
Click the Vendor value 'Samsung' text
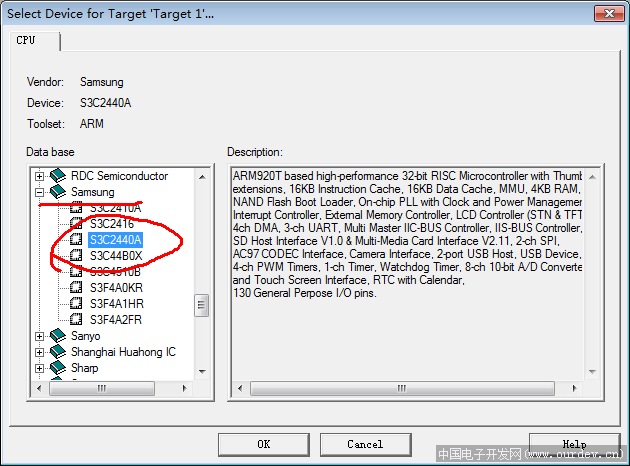pyautogui.click(x=102, y=82)
